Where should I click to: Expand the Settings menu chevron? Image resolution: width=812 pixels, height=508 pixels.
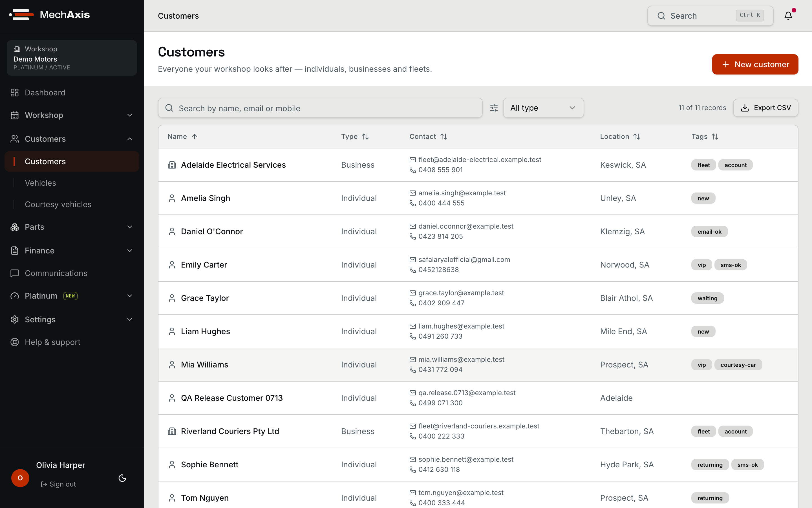[x=130, y=319]
